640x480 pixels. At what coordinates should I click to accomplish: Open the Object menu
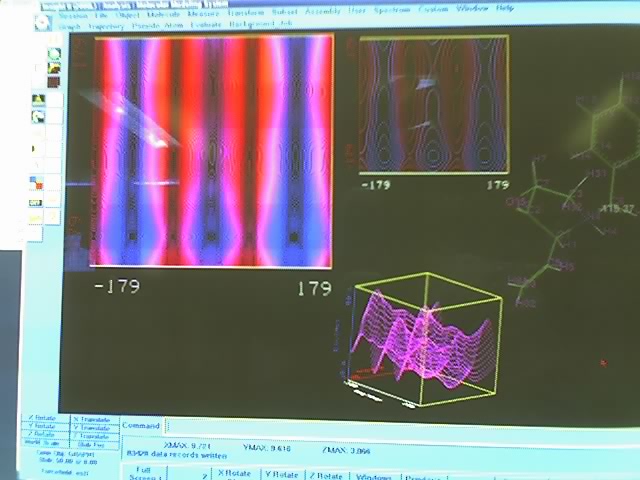point(127,15)
